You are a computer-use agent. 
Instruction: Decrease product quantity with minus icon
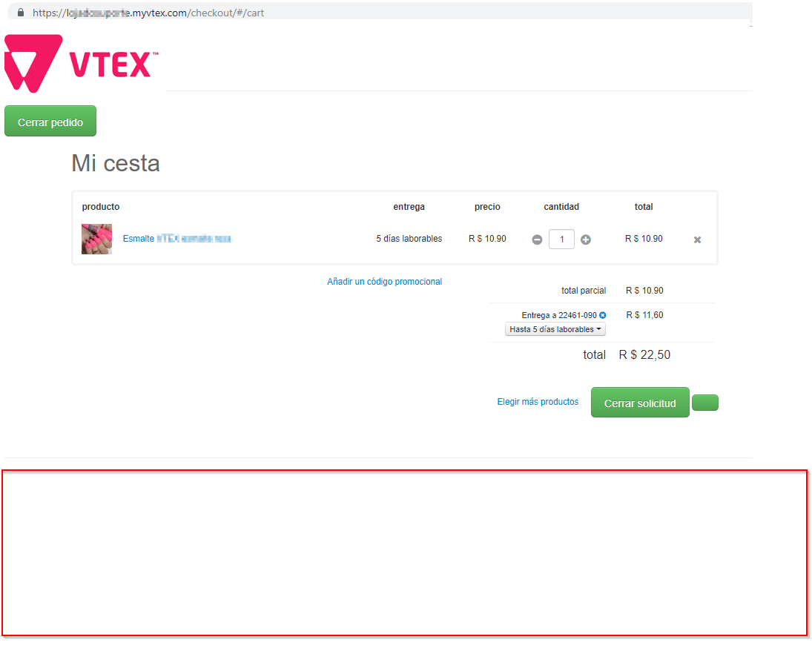[537, 239]
